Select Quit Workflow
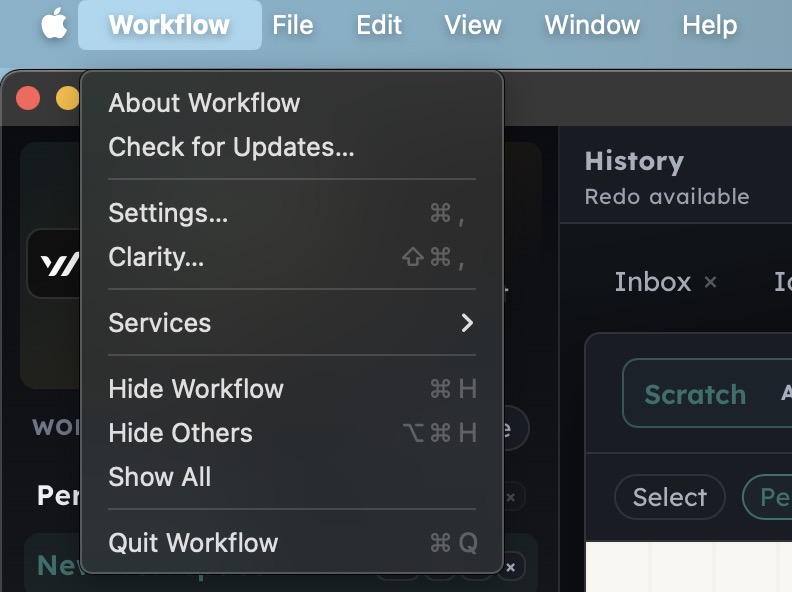This screenshot has height=592, width=792. 292,543
